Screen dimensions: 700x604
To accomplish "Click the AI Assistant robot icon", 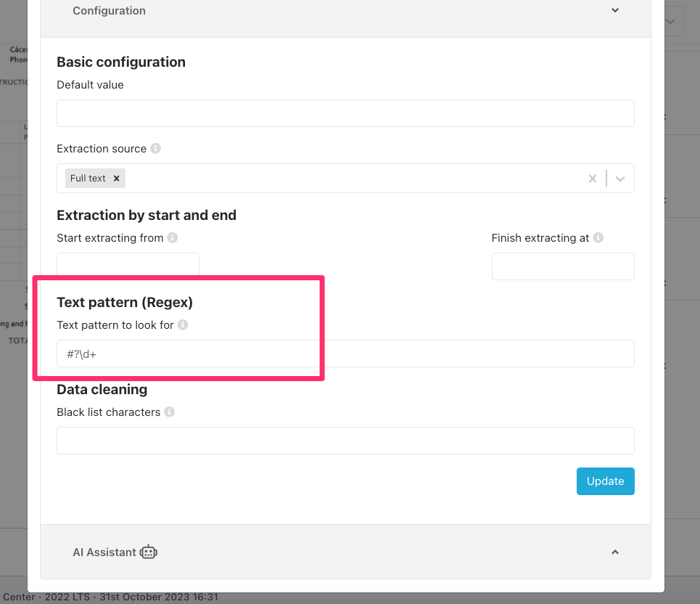I will [149, 552].
